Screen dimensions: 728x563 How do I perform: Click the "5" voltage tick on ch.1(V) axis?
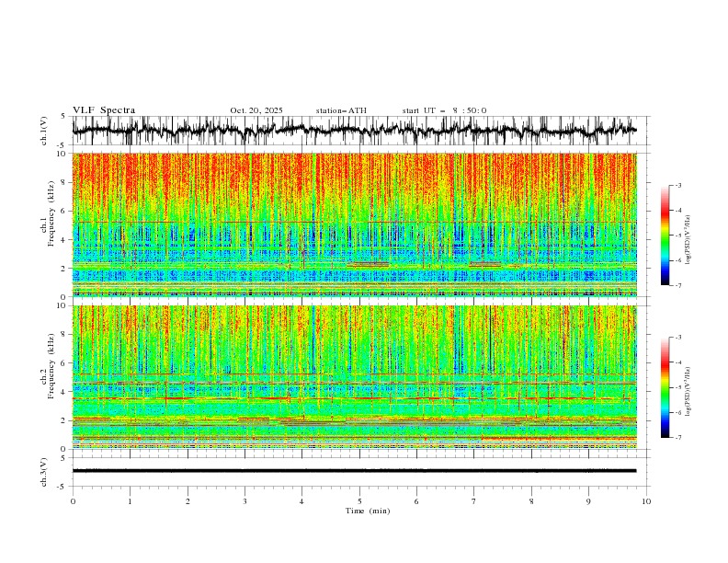[x=63, y=117]
